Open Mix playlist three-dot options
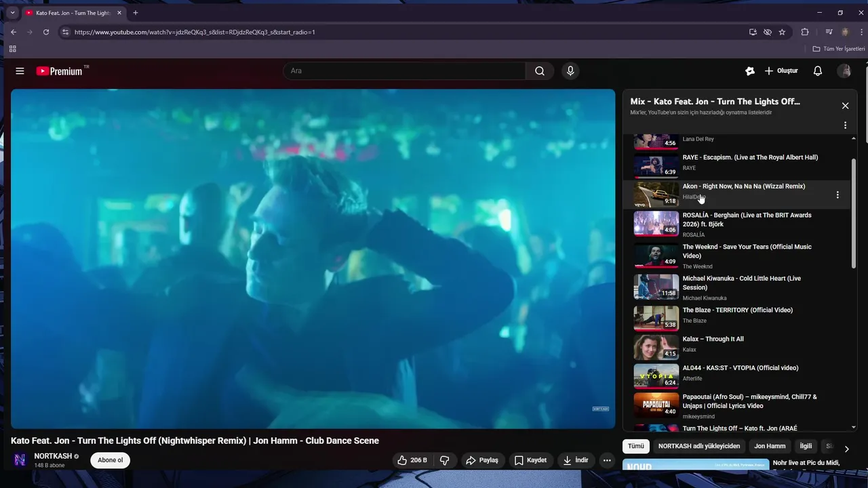Image resolution: width=868 pixels, height=488 pixels. pyautogui.click(x=845, y=125)
